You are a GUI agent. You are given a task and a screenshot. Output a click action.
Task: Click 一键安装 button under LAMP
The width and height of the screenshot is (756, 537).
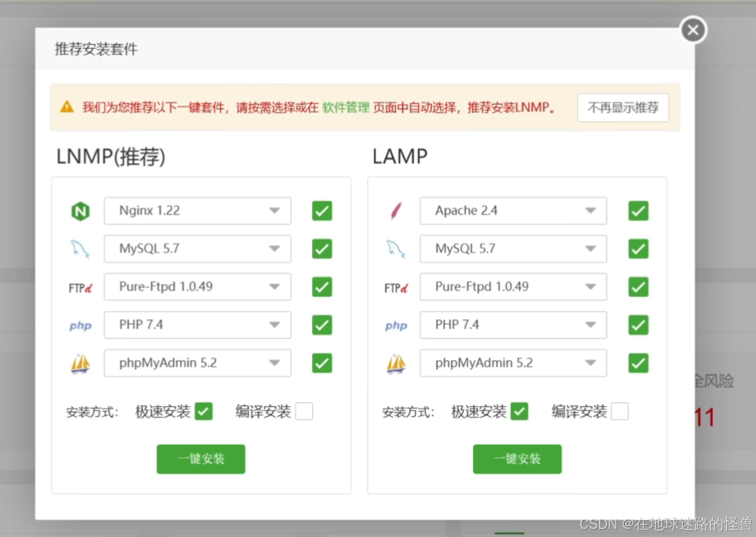pos(517,459)
